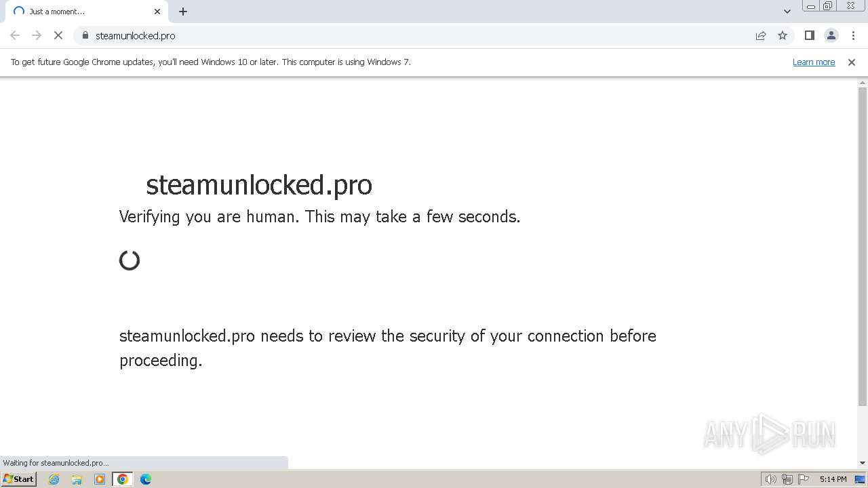Open the Windows Start menu
The height and width of the screenshot is (488, 868).
tap(19, 479)
